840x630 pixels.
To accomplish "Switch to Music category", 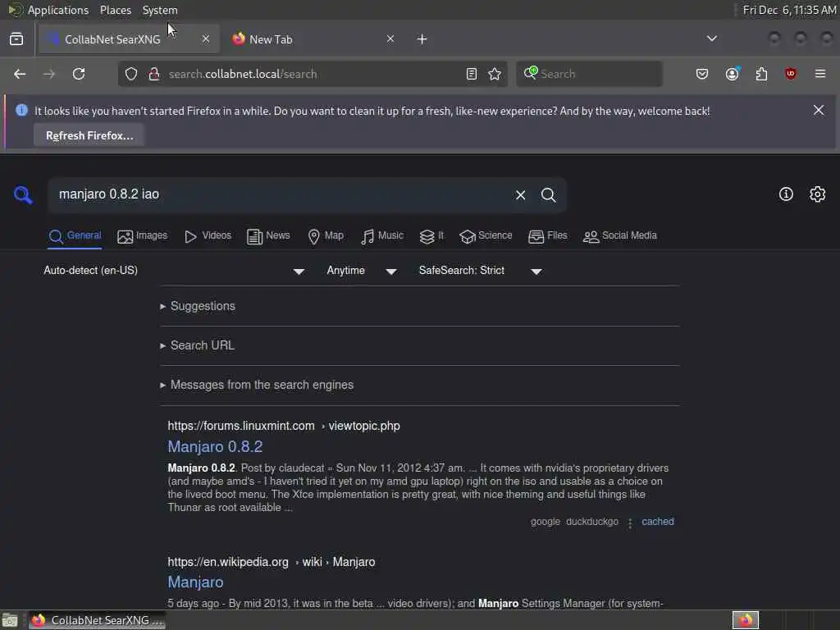I will pyautogui.click(x=382, y=236).
